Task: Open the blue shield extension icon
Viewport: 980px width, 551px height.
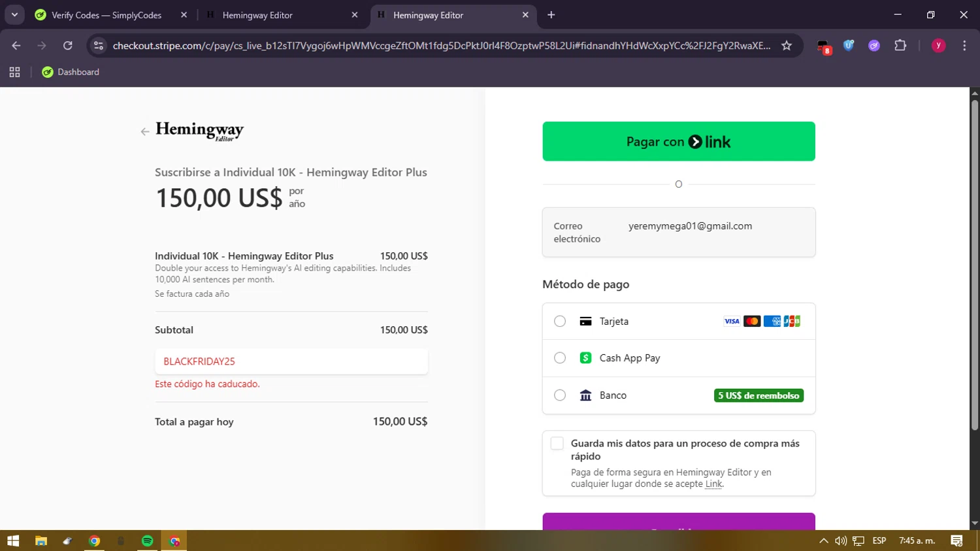Action: tap(849, 45)
